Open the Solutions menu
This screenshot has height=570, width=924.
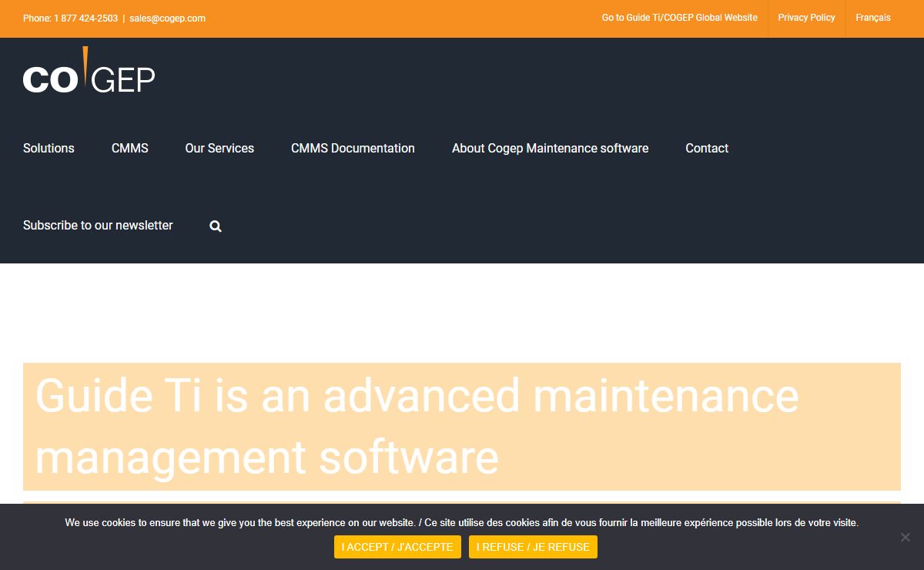[49, 148]
